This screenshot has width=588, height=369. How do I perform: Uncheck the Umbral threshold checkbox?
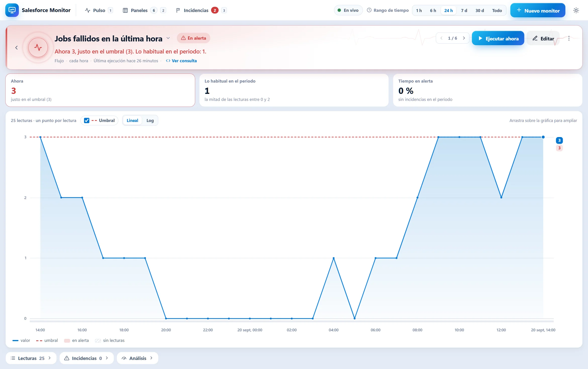click(x=87, y=120)
